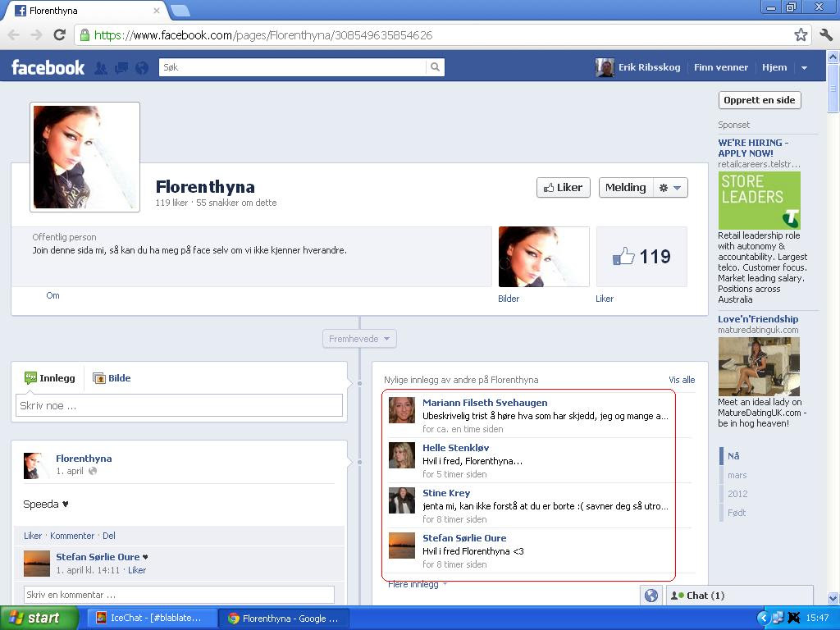This screenshot has height=630, width=840.
Task: Click Finn venner in header
Action: pyautogui.click(x=720, y=67)
